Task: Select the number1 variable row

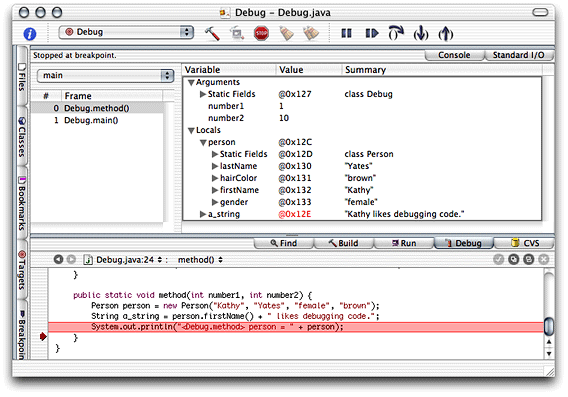Action: pyautogui.click(x=362, y=106)
